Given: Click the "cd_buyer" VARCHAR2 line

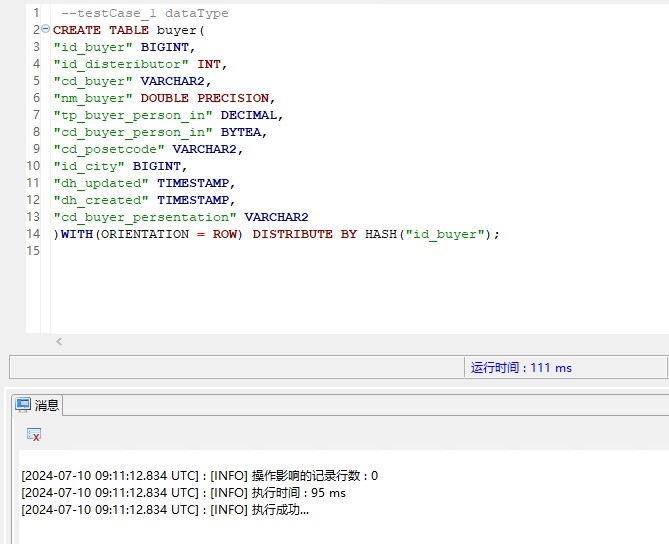Looking at the screenshot, I should click(132, 81).
